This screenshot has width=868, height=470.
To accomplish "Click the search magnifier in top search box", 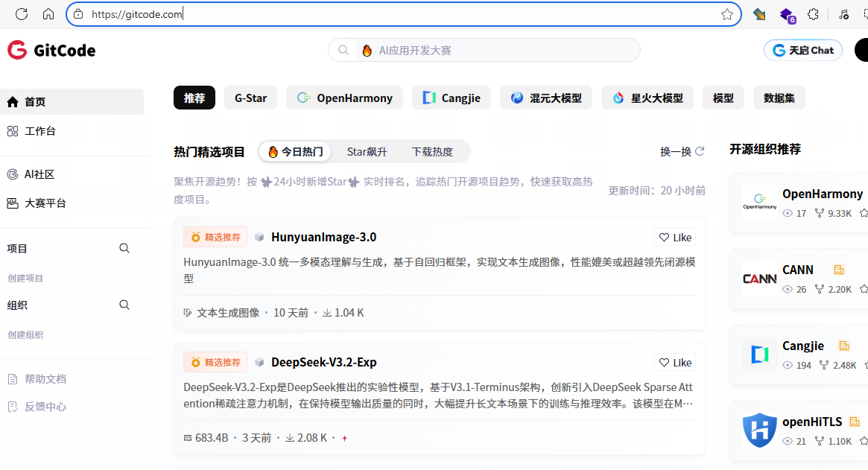I will (x=343, y=51).
